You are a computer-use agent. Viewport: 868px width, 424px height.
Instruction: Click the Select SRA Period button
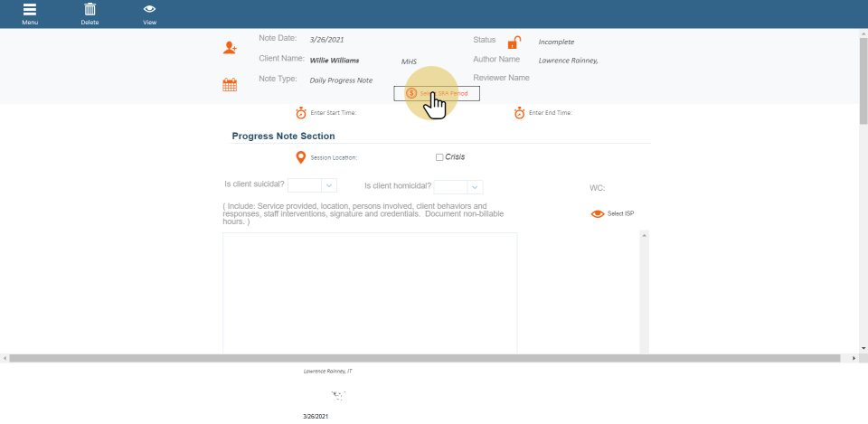[437, 93]
